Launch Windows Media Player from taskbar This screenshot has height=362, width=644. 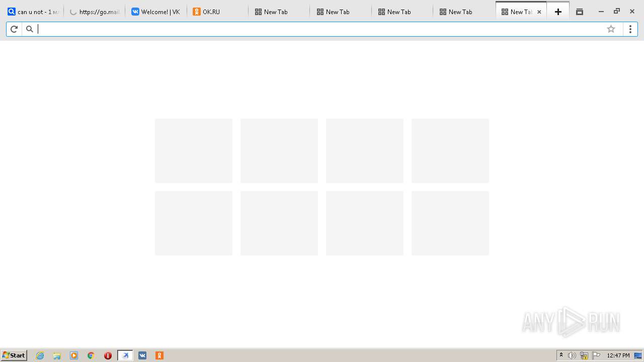point(74,355)
